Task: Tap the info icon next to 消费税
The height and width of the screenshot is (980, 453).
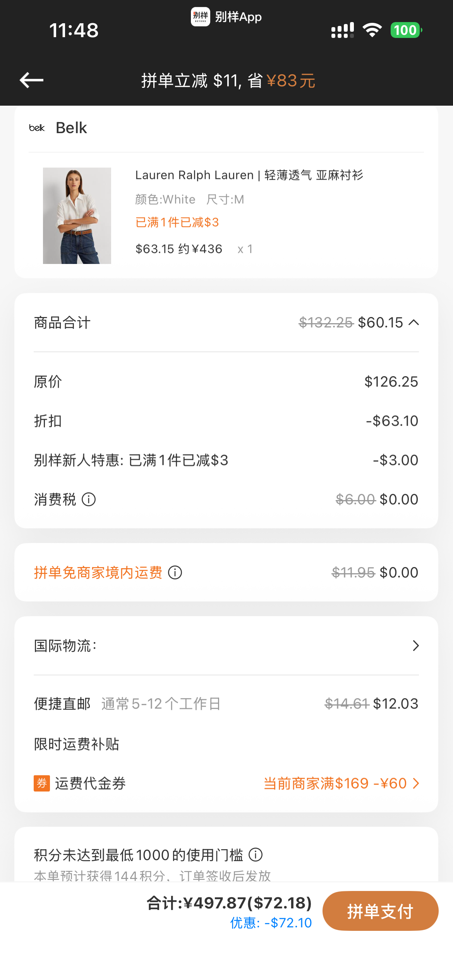Action: tap(89, 499)
